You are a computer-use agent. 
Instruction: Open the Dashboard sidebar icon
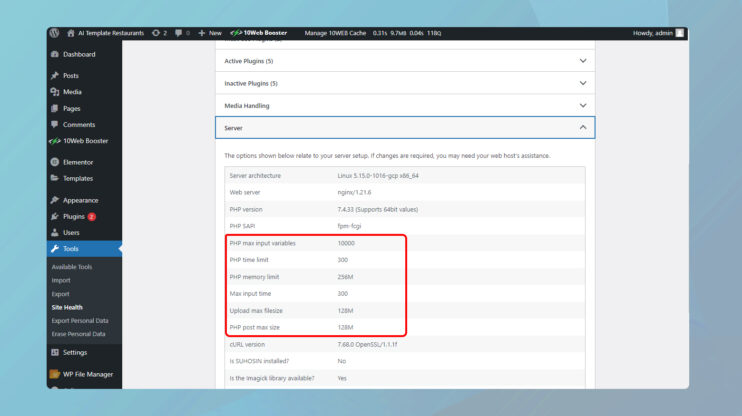pos(54,54)
